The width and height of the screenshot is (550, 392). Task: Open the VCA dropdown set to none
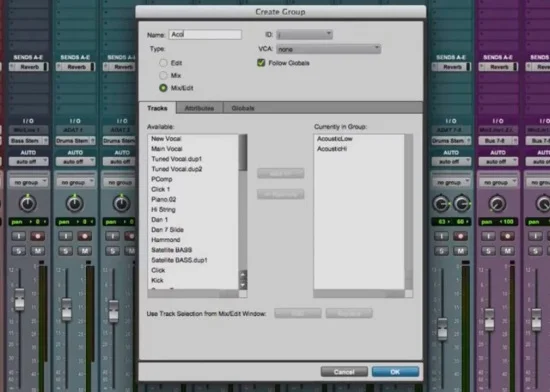[328, 49]
